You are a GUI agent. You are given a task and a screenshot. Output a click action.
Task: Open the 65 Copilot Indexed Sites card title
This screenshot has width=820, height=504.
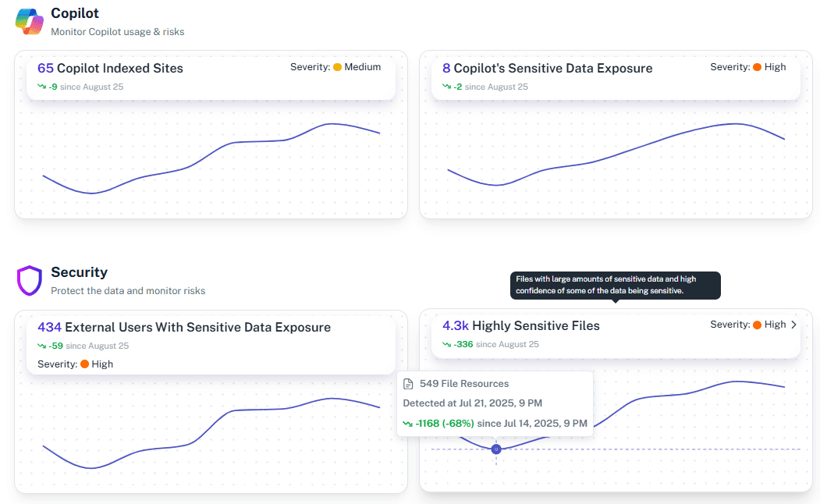click(109, 68)
